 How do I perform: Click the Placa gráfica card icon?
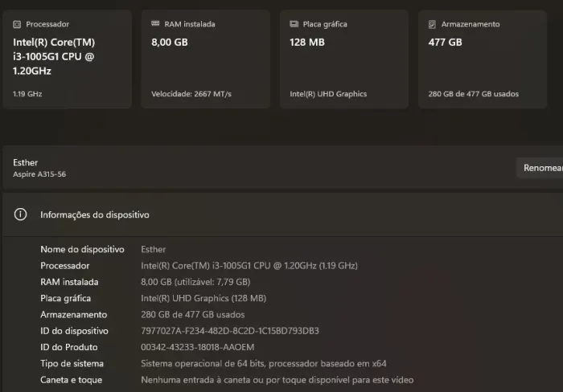pyautogui.click(x=294, y=24)
